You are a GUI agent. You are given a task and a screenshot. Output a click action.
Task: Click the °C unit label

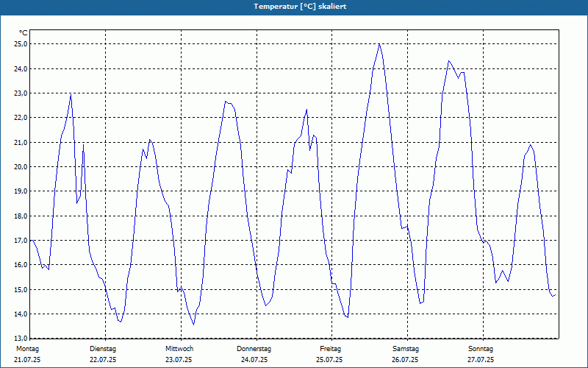pos(24,33)
